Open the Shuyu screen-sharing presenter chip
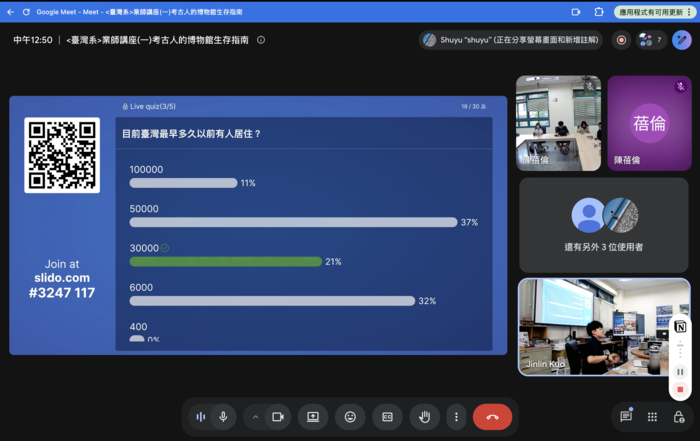The width and height of the screenshot is (700, 441). coord(511,40)
